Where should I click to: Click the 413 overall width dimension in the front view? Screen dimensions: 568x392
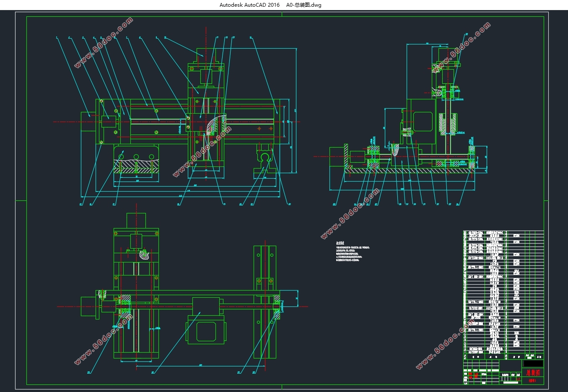180,196
